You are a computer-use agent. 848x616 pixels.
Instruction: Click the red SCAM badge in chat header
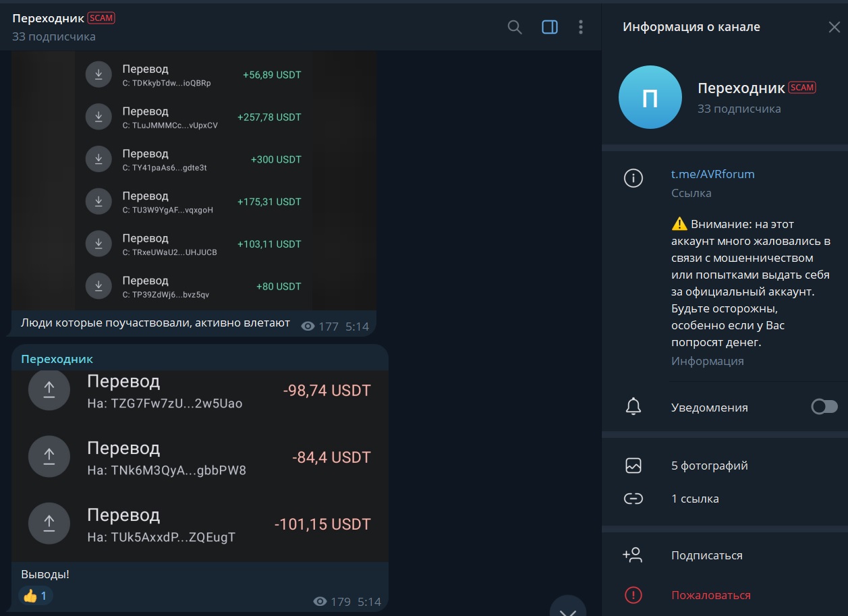(x=102, y=18)
